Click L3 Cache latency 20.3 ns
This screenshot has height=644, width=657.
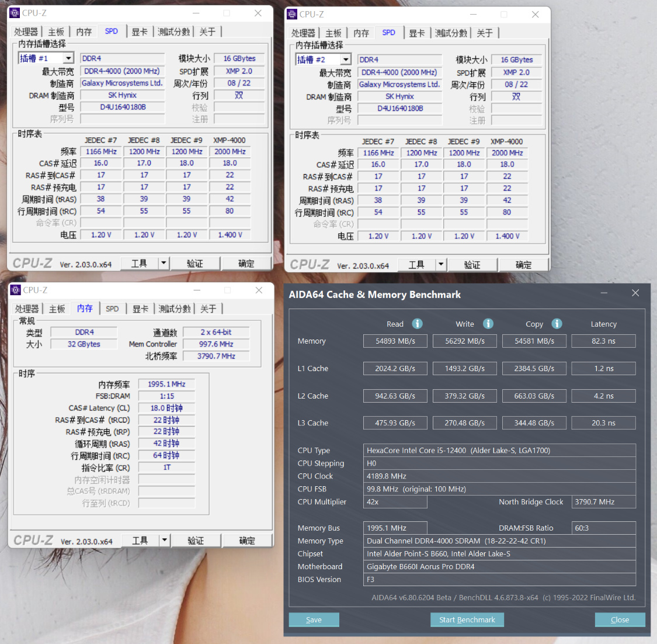(x=603, y=423)
